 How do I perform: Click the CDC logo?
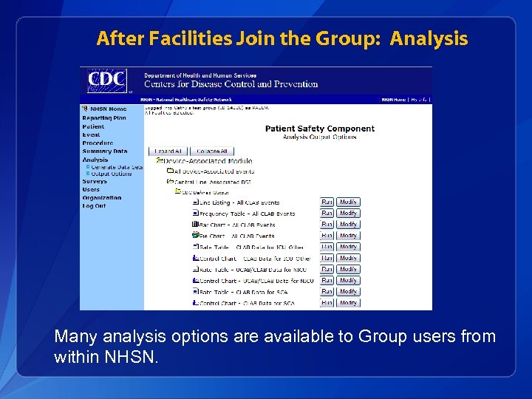coord(107,81)
